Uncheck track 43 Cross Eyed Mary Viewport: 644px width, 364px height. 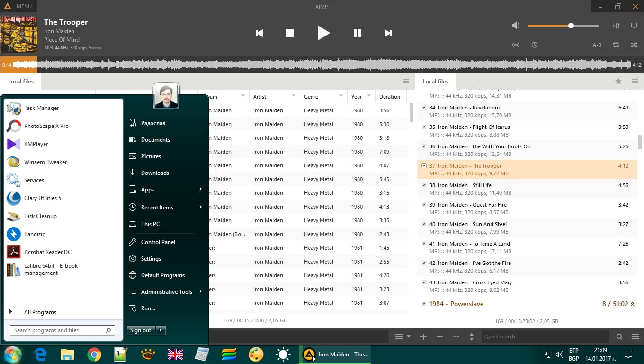(x=424, y=282)
